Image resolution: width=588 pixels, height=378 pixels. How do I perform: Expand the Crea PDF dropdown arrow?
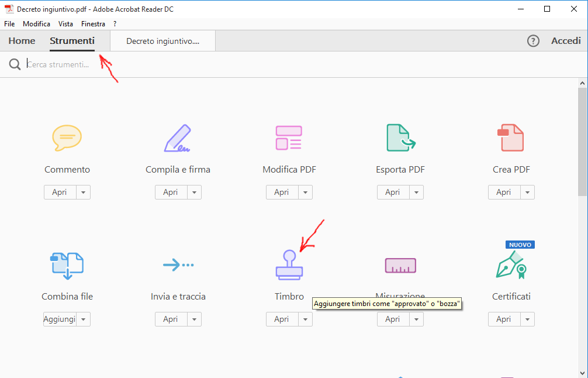coord(527,192)
